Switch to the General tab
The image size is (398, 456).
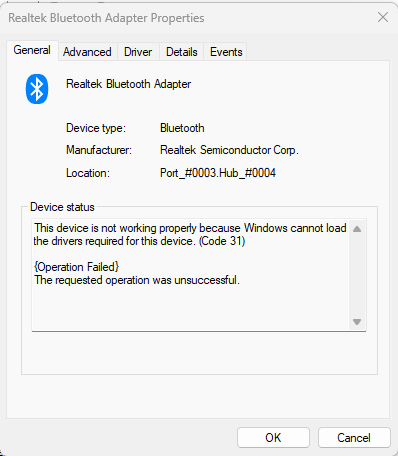tap(32, 50)
